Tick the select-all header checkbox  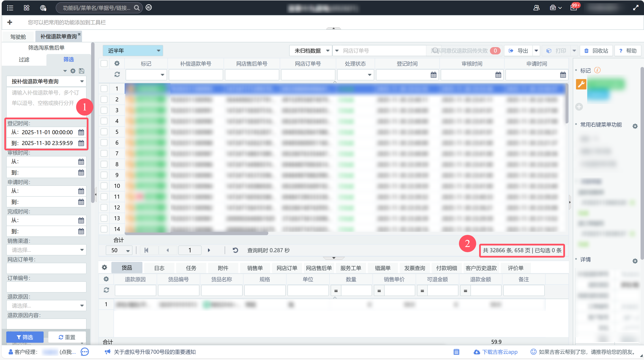(x=104, y=64)
